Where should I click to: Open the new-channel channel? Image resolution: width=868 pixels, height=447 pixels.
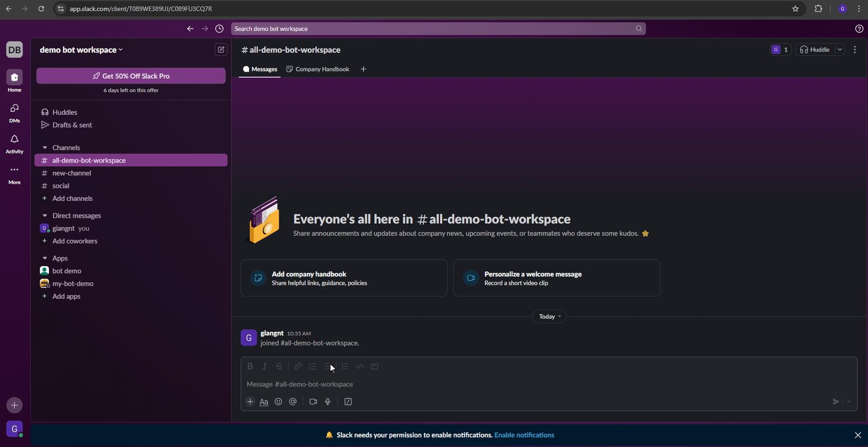[x=131, y=173]
